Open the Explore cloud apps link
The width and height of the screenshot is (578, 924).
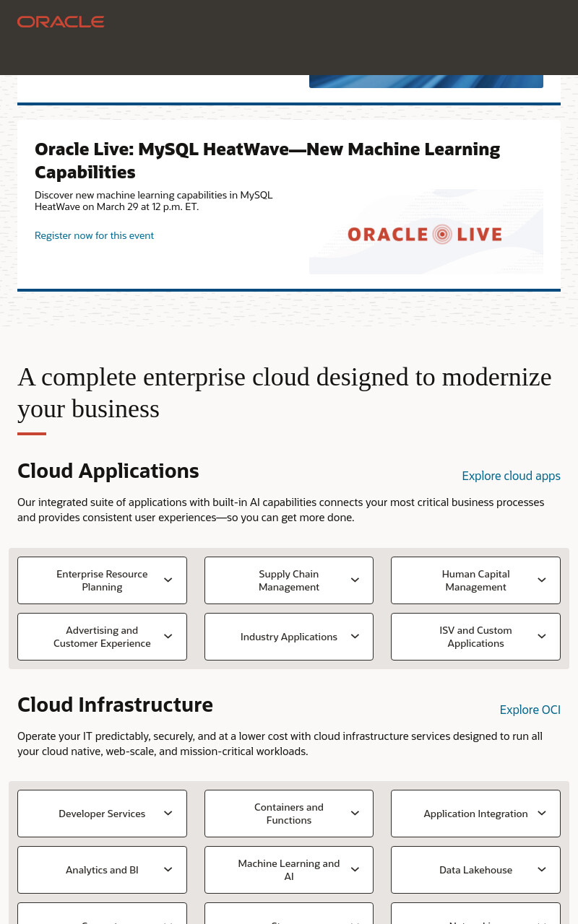[x=511, y=476]
